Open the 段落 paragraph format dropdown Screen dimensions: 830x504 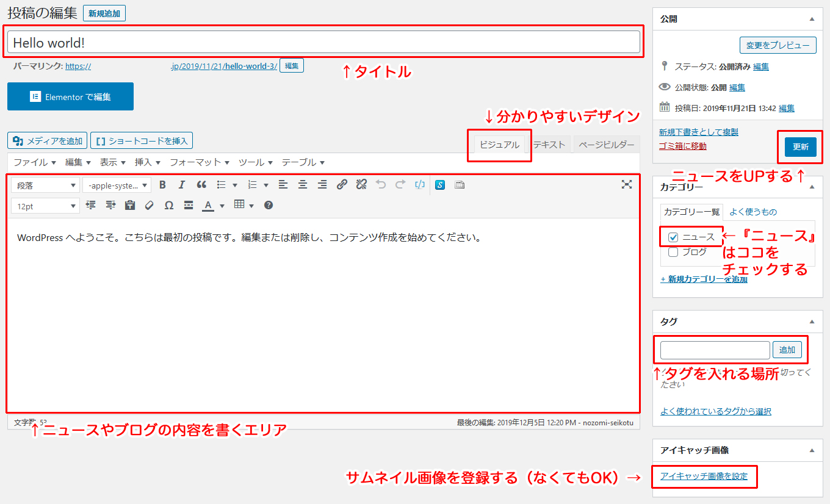click(x=46, y=185)
